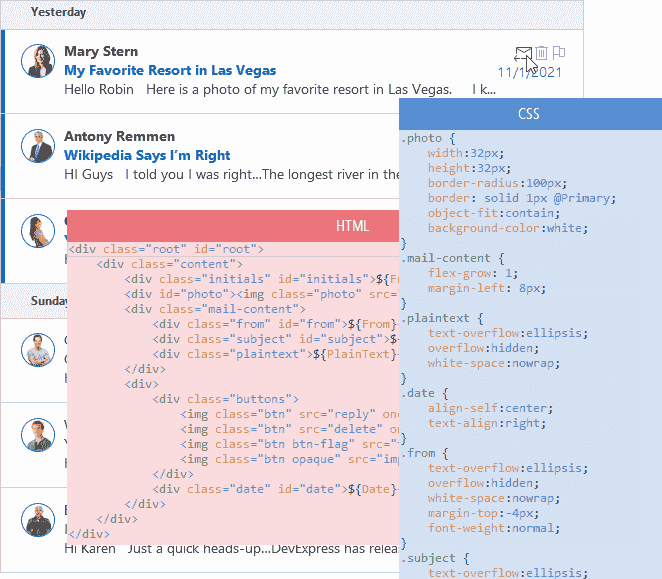The width and height of the screenshot is (662, 579).
Task: Click the 'class="plaintext"' HTML line
Action: pos(276,354)
